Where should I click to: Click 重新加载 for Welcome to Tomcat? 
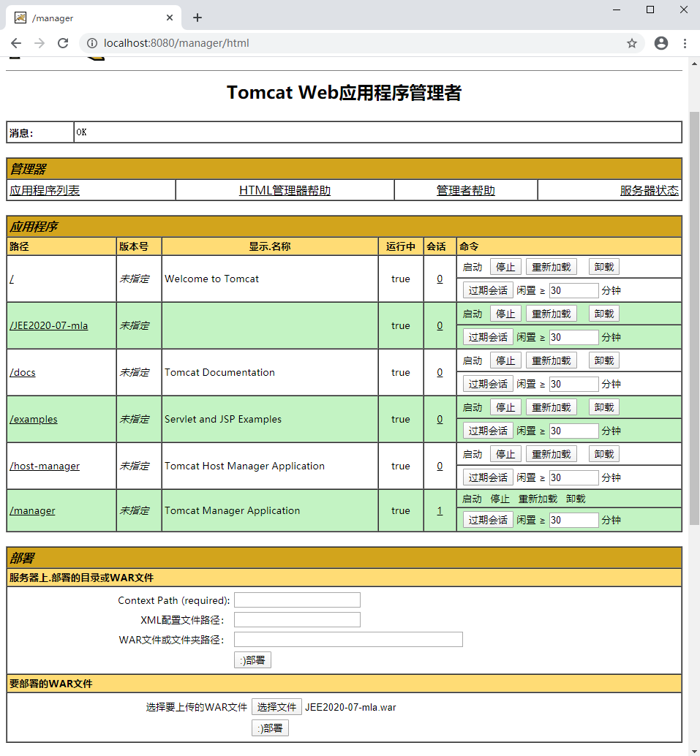[x=551, y=267]
